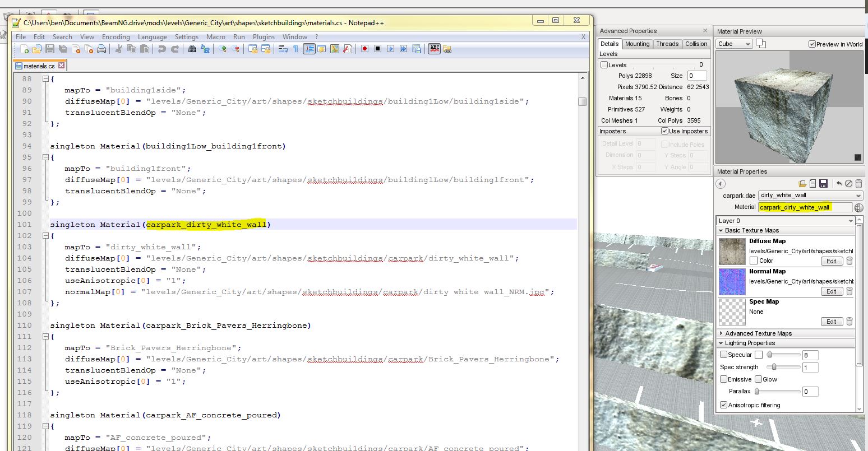
Task: Open material folder icon in Material Properties
Action: [803, 184]
